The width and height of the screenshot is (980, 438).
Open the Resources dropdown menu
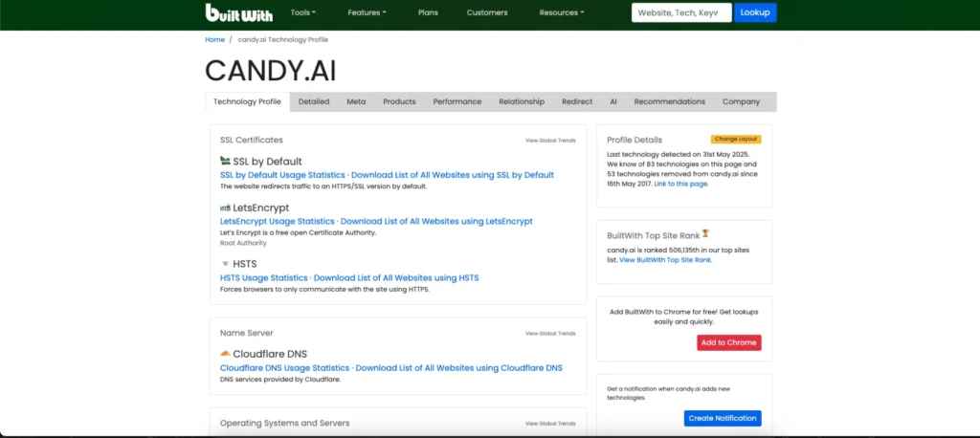[x=562, y=12]
